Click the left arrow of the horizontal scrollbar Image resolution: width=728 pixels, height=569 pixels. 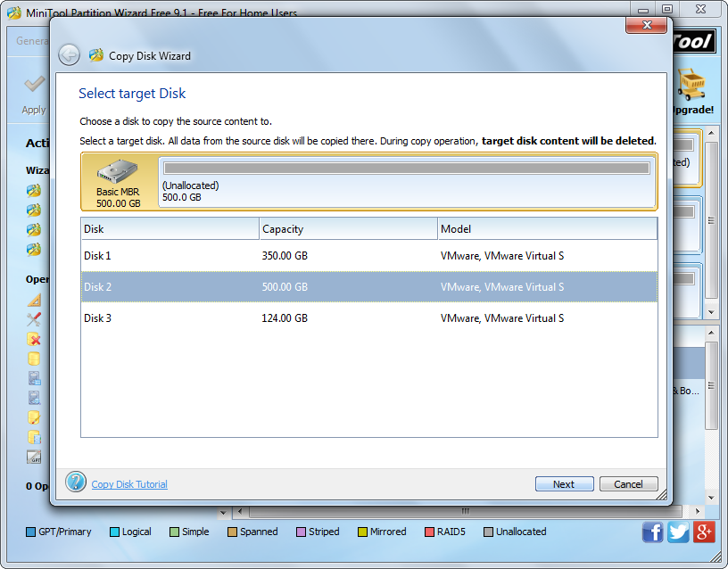click(x=240, y=511)
